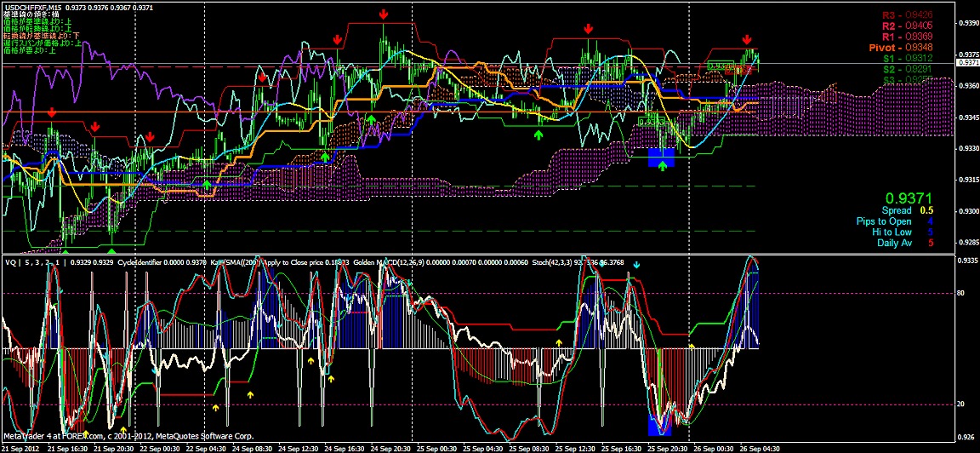Click green up arrow below the blue box
The height and width of the screenshot is (453, 980).
coord(662,165)
